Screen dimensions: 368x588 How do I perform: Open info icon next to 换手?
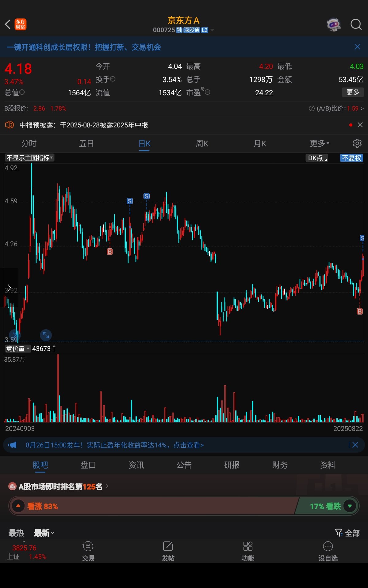point(113,79)
